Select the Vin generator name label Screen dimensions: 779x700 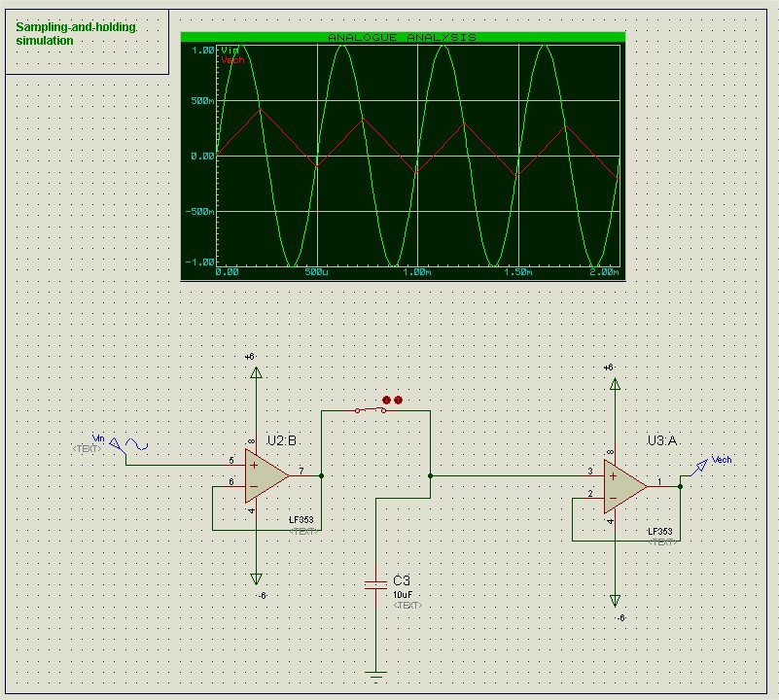[98, 438]
